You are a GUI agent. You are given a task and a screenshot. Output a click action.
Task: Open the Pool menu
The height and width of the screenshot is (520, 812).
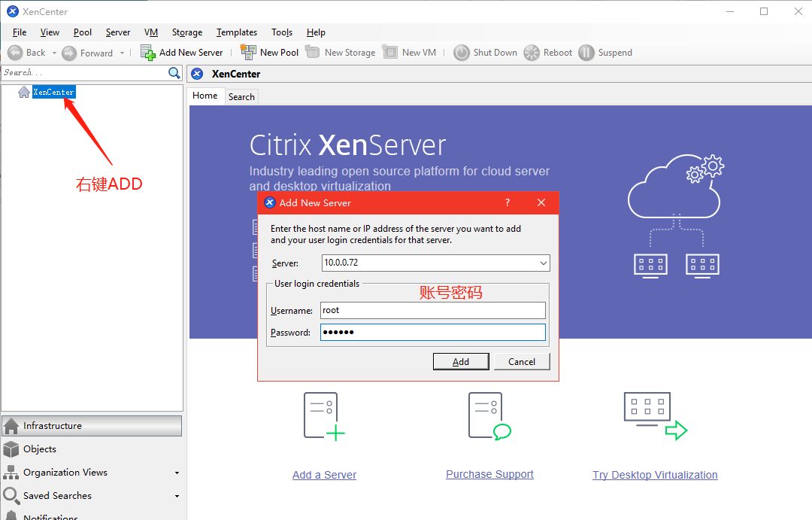[x=83, y=32]
